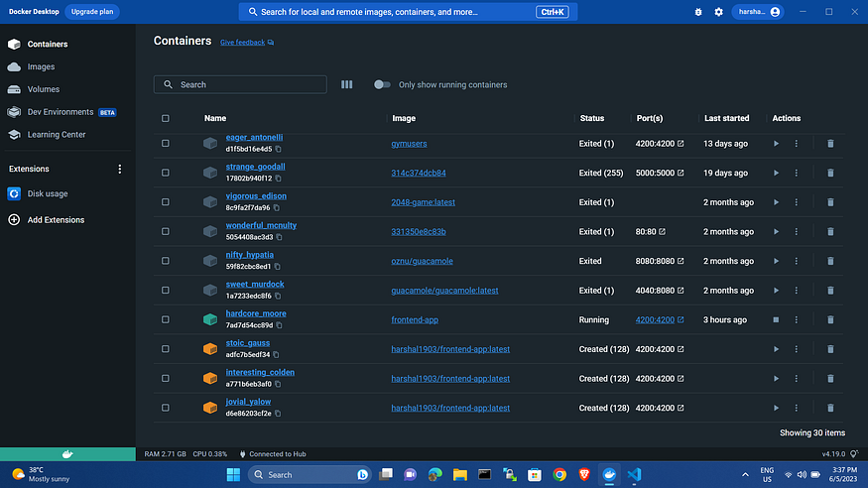Open more actions for eager_antonelli
Viewport: 868px width, 488px height.
(x=796, y=143)
